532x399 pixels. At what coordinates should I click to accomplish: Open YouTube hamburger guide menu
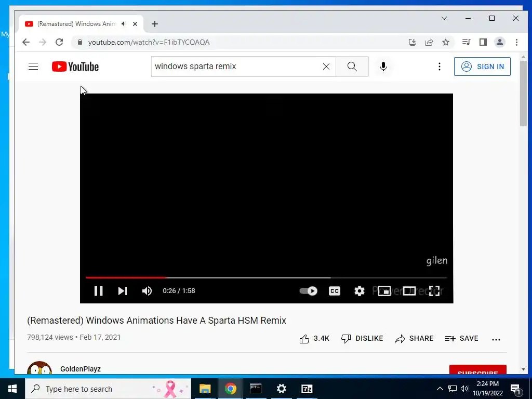[x=33, y=66]
